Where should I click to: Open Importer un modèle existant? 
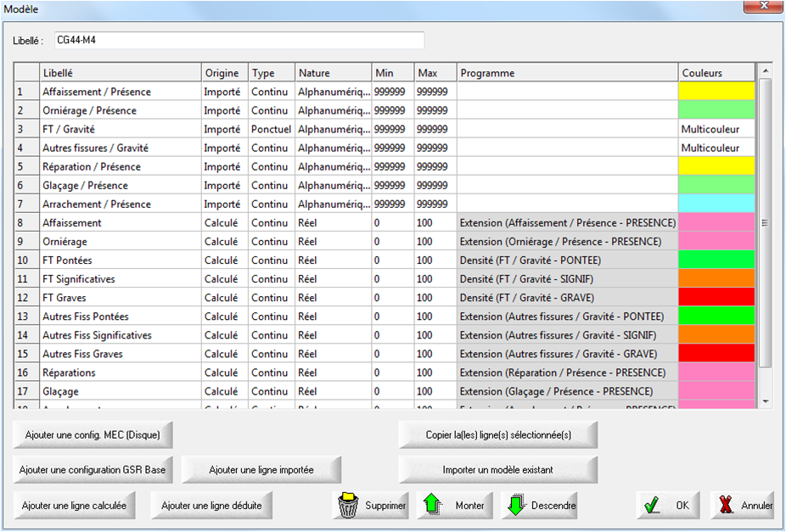tap(498, 469)
